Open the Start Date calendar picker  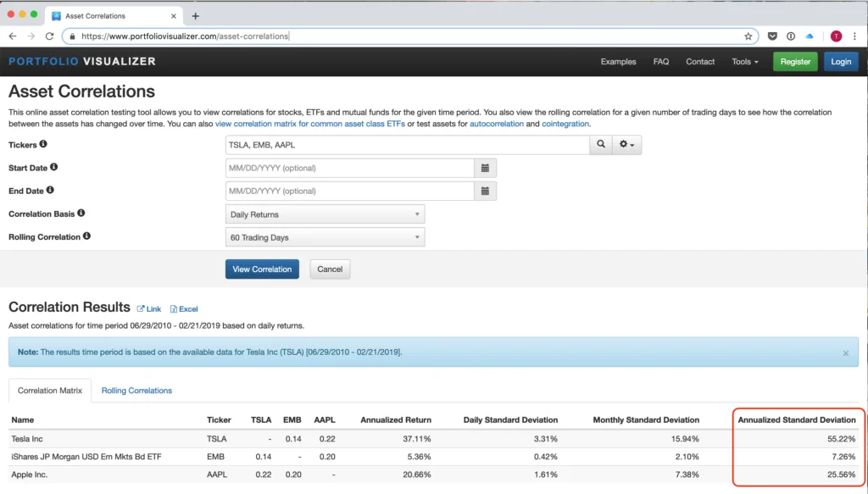485,168
